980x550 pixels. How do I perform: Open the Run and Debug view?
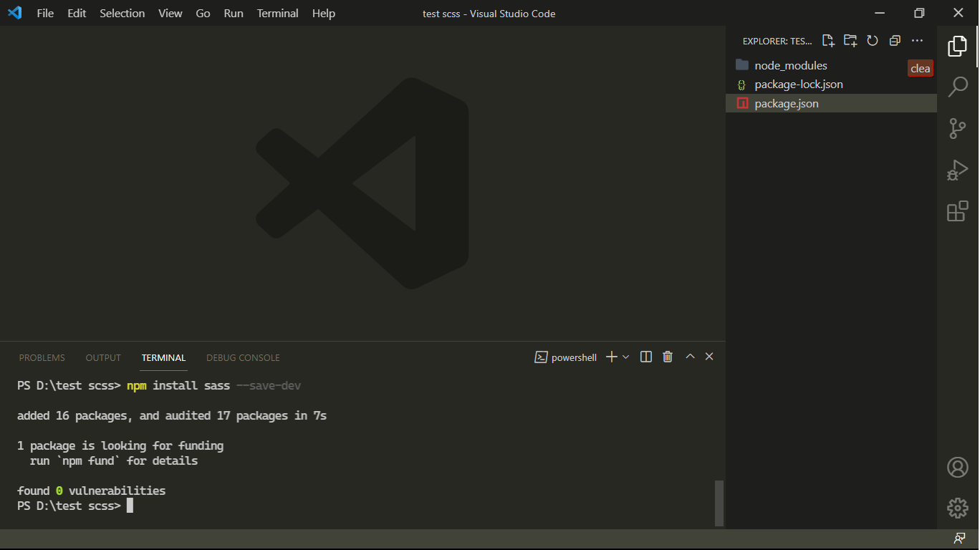coord(958,170)
